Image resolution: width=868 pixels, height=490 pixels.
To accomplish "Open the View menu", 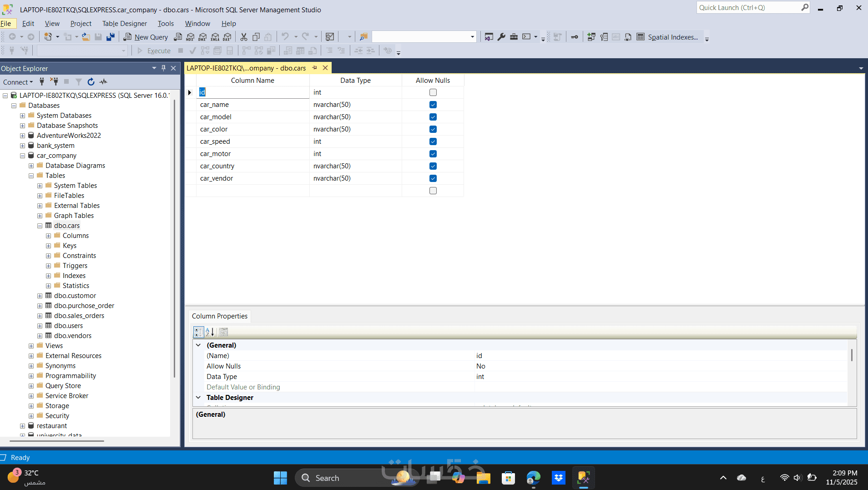I will pos(52,24).
